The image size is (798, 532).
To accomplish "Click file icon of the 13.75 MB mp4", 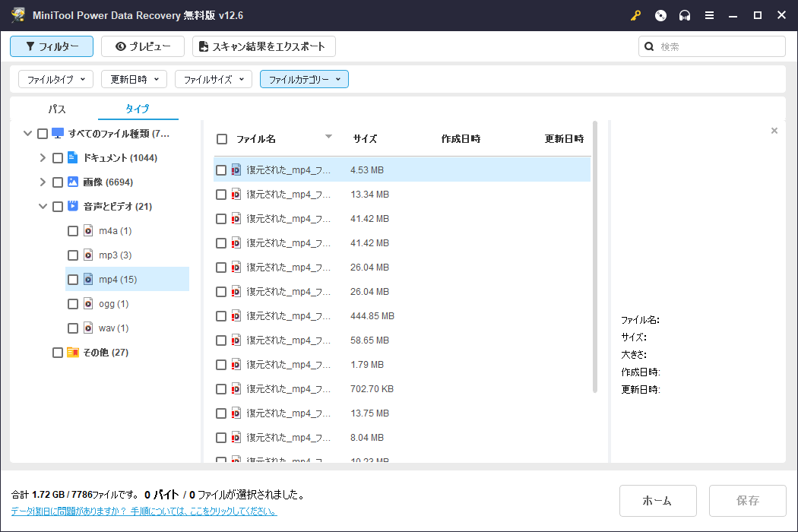I will tap(236, 413).
